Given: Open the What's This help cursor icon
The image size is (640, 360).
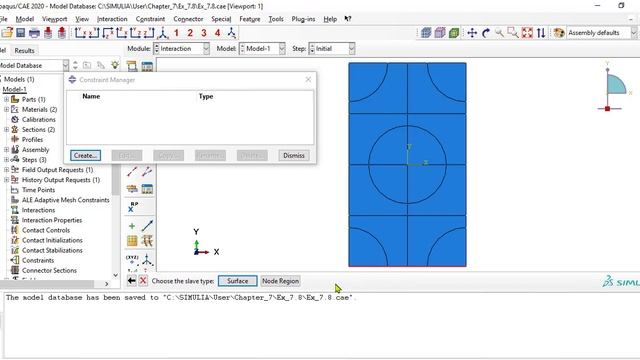Looking at the screenshot, I should coord(348,19).
